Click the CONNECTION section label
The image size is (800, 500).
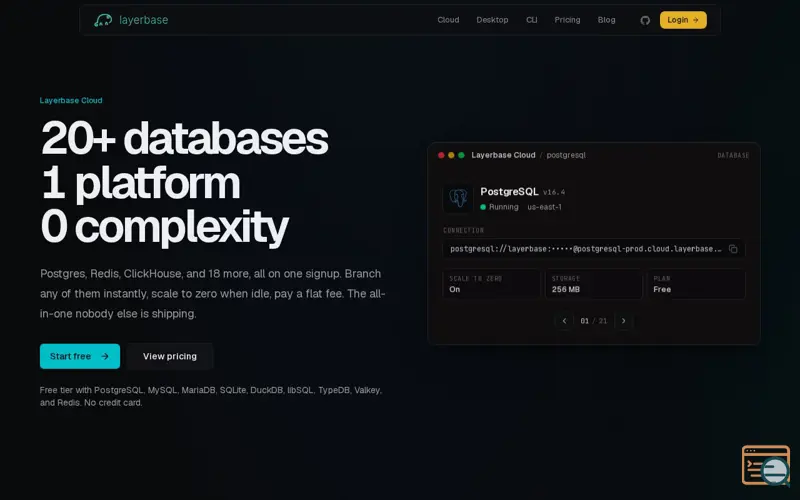pos(463,231)
